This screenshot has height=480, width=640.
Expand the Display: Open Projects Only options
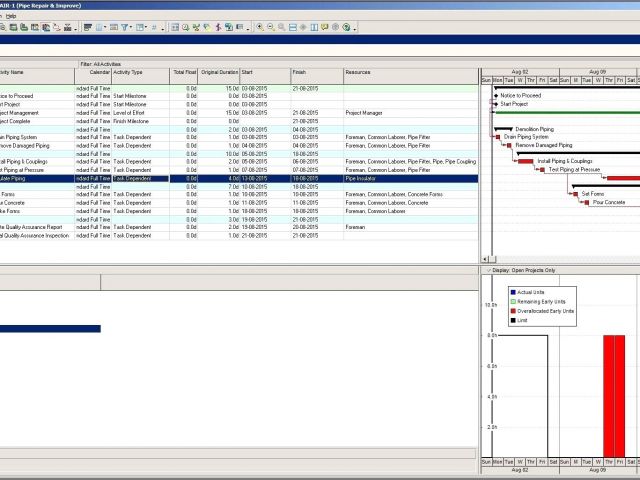(487, 270)
